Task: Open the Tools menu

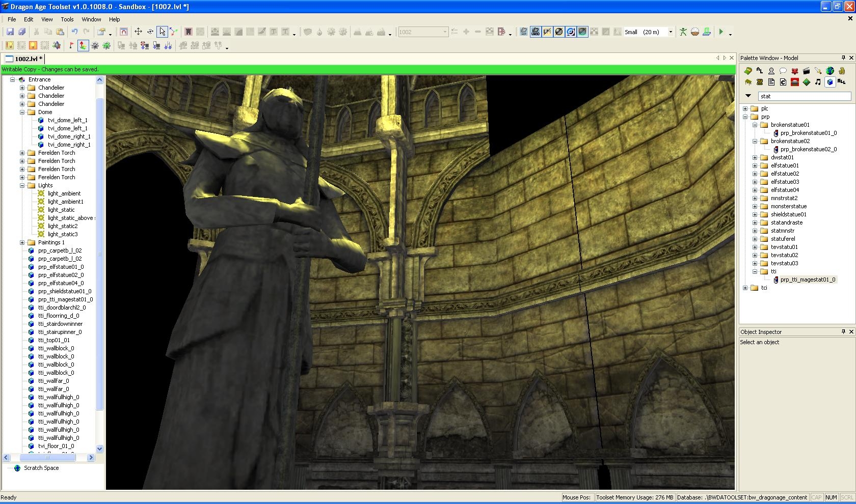Action: tap(67, 19)
